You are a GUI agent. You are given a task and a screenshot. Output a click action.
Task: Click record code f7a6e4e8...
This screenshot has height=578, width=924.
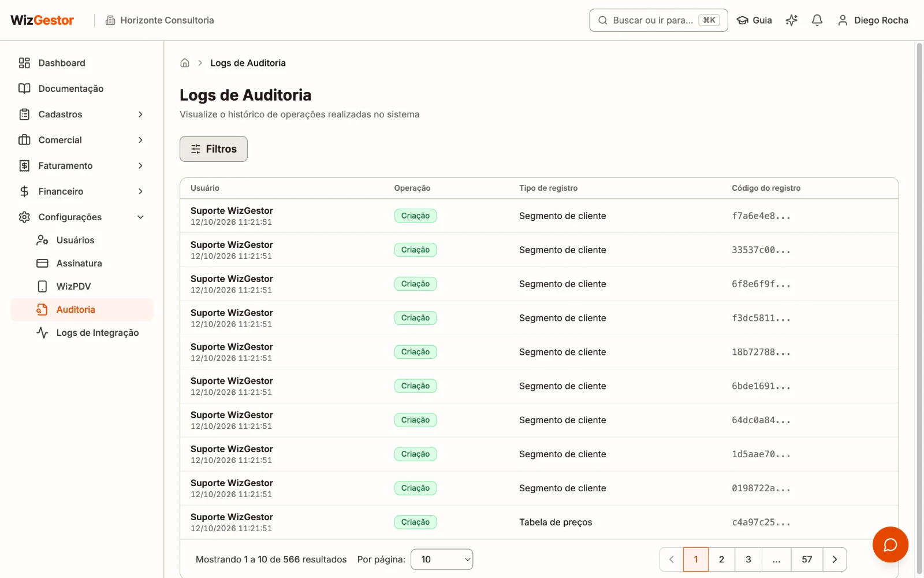(761, 216)
